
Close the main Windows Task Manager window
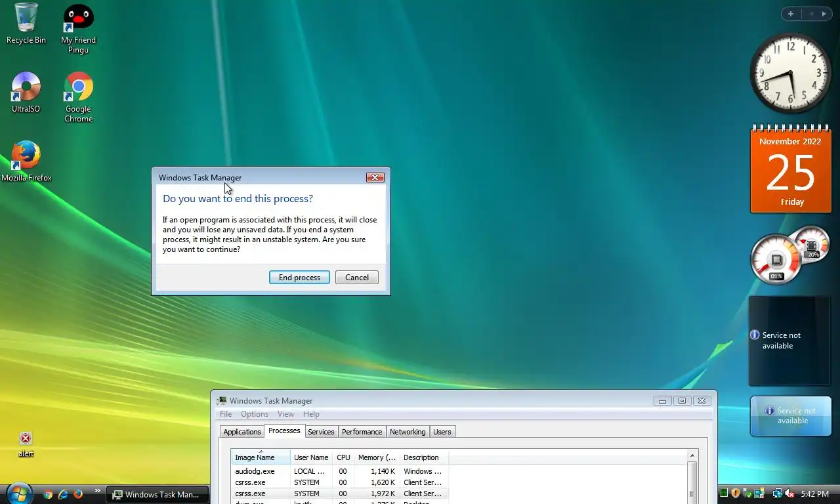click(x=702, y=401)
